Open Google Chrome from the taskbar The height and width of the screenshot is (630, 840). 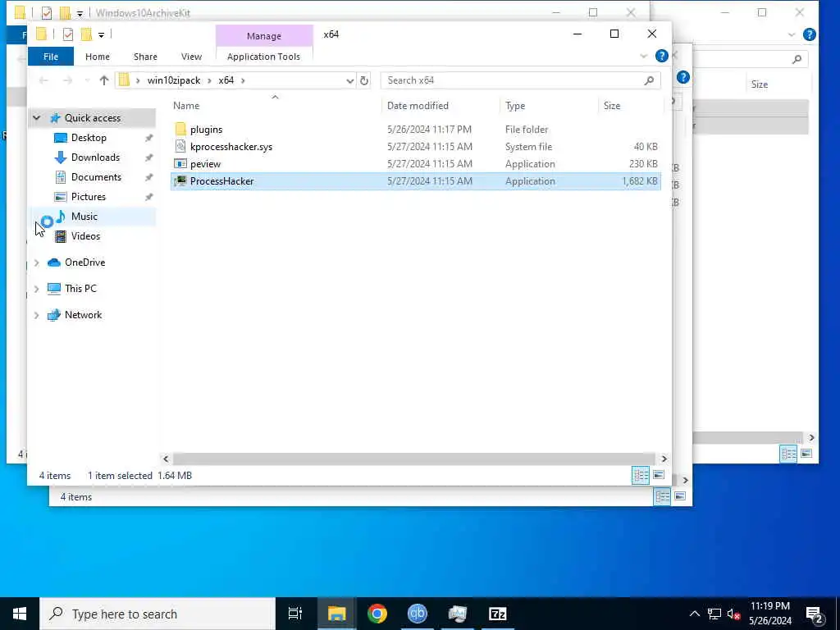click(x=377, y=614)
